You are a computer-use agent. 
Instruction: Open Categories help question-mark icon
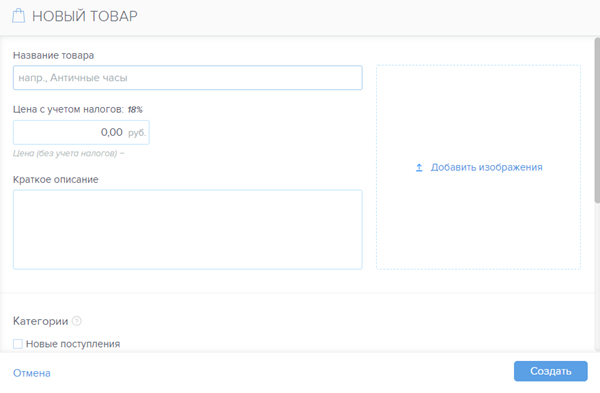tap(77, 321)
